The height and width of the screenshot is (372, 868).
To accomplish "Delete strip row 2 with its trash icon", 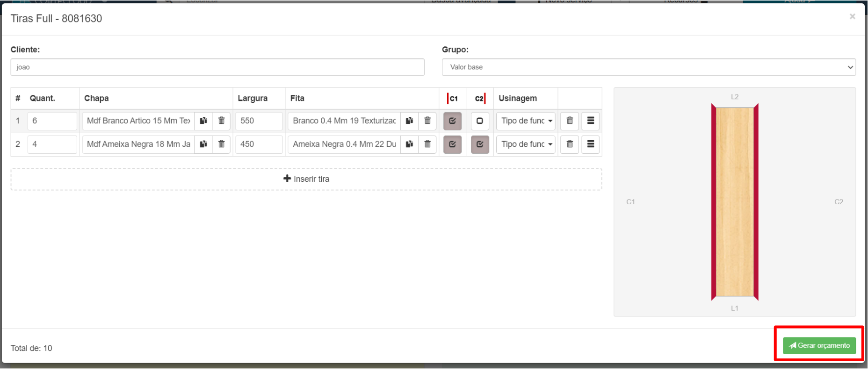I will click(x=570, y=144).
